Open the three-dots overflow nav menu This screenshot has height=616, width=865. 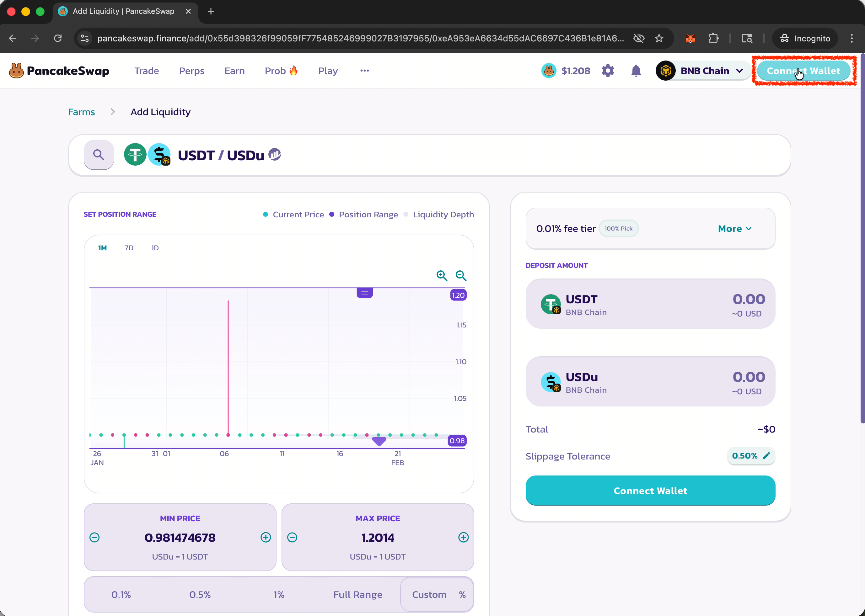[364, 71]
